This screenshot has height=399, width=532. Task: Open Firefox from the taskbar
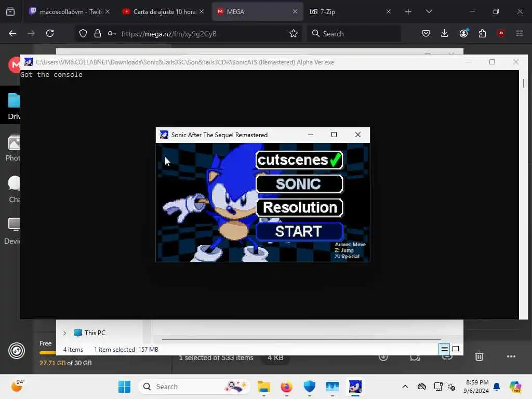click(x=286, y=387)
